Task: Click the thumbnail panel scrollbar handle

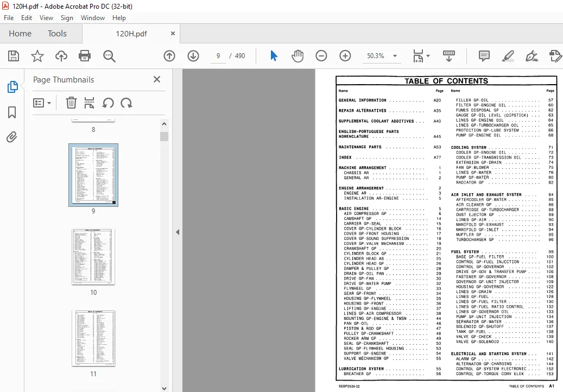Action: pos(164,136)
